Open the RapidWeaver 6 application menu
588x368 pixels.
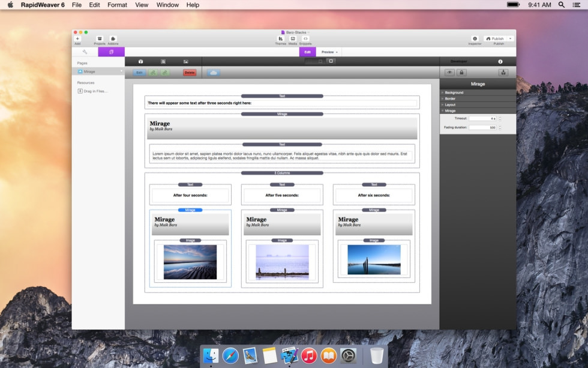click(43, 5)
